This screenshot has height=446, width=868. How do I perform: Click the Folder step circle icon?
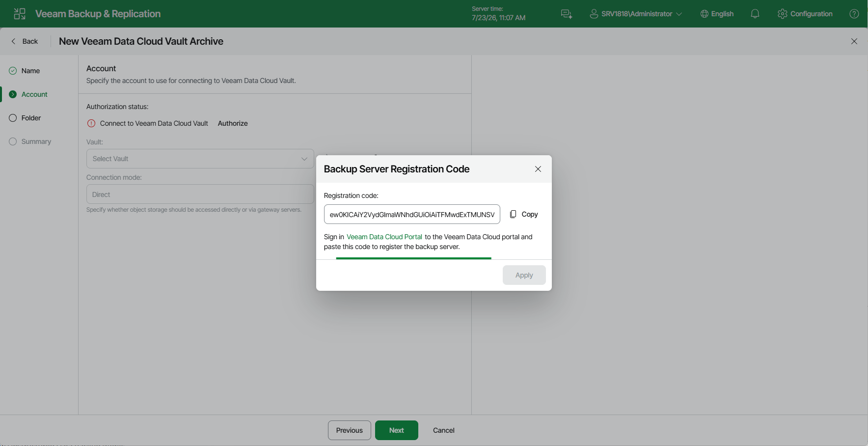coord(13,118)
